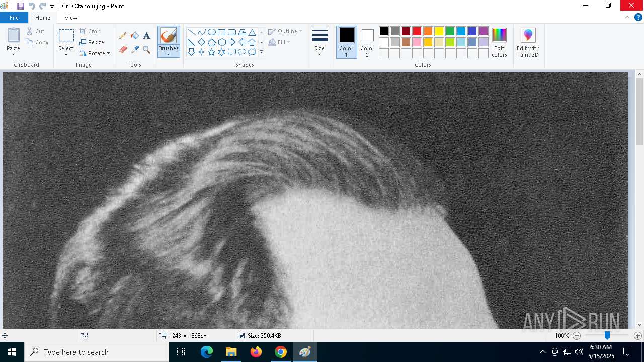Activate Color 1 foreground selector

pos(346,42)
